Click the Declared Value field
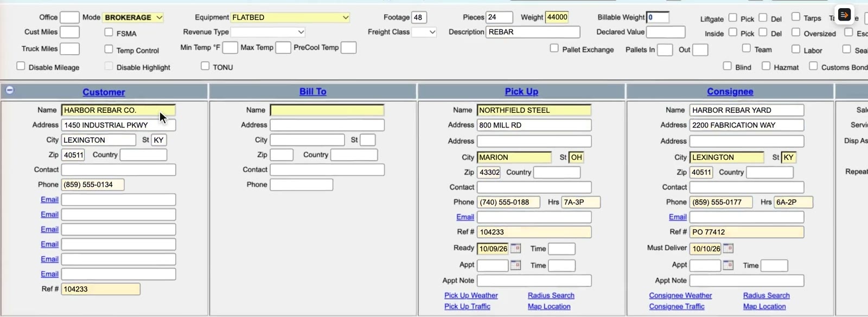This screenshot has width=868, height=317. point(666,32)
